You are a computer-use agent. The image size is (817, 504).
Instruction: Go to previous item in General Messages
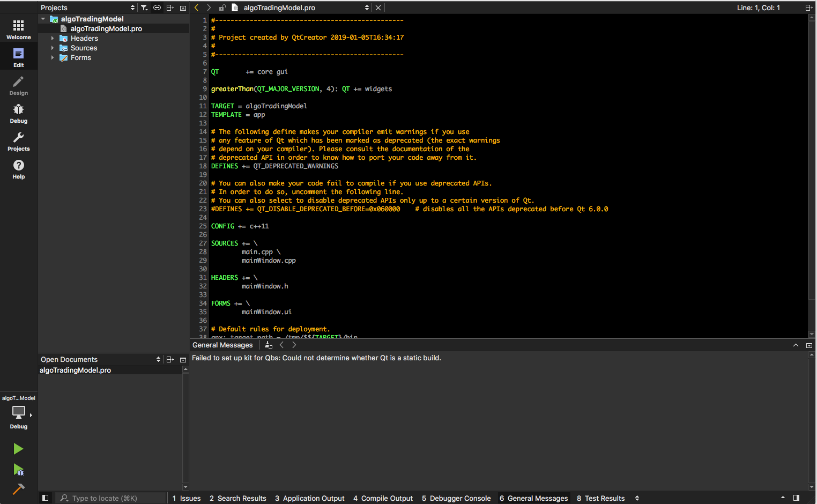pos(281,345)
